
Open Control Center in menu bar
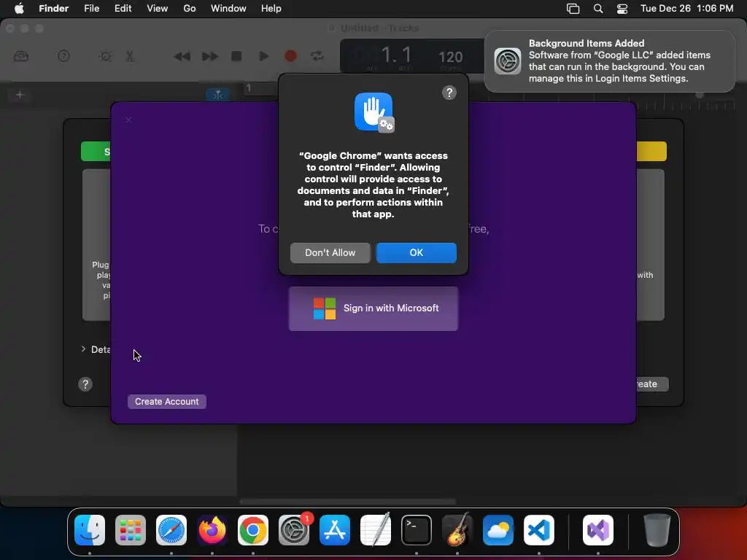[x=622, y=9]
